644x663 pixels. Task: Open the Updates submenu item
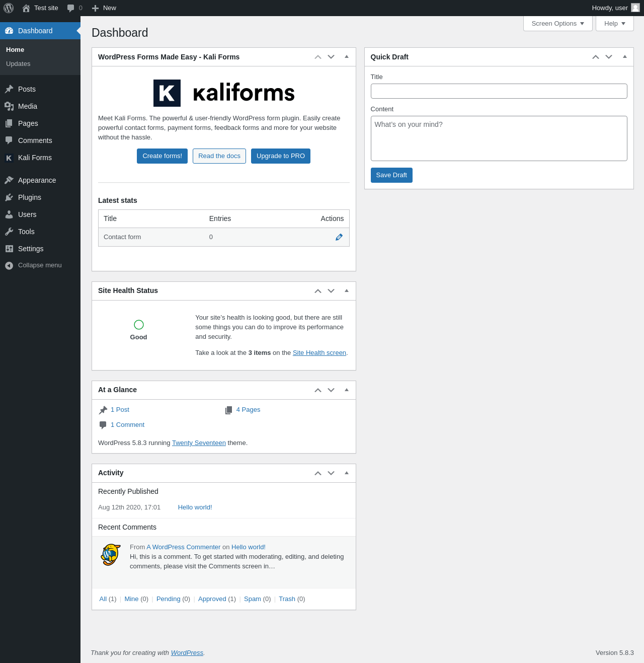pos(18,64)
